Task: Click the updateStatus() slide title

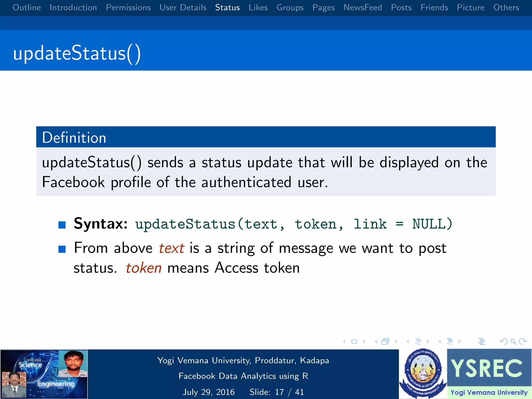Action: 77,53
